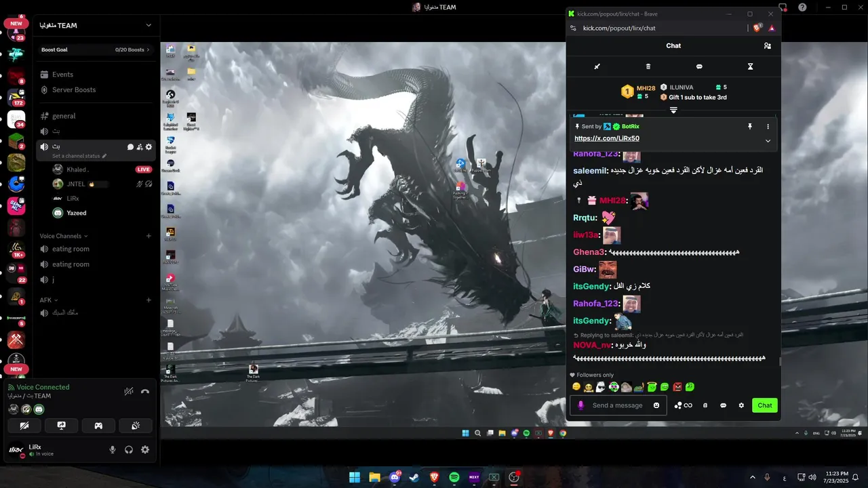The width and height of the screenshot is (868, 488).
Task: Click the purple microphone in message box
Action: click(x=580, y=405)
